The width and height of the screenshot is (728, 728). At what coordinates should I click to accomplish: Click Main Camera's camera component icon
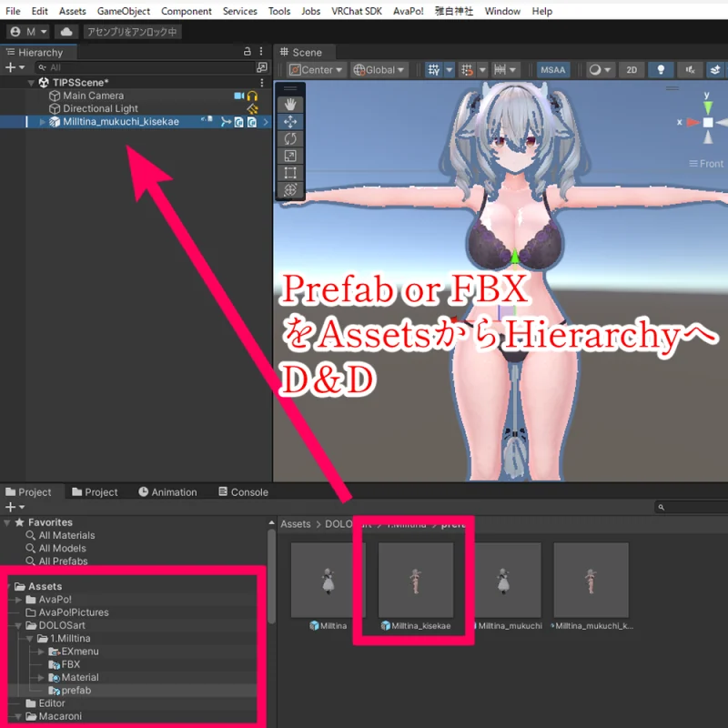click(x=239, y=96)
